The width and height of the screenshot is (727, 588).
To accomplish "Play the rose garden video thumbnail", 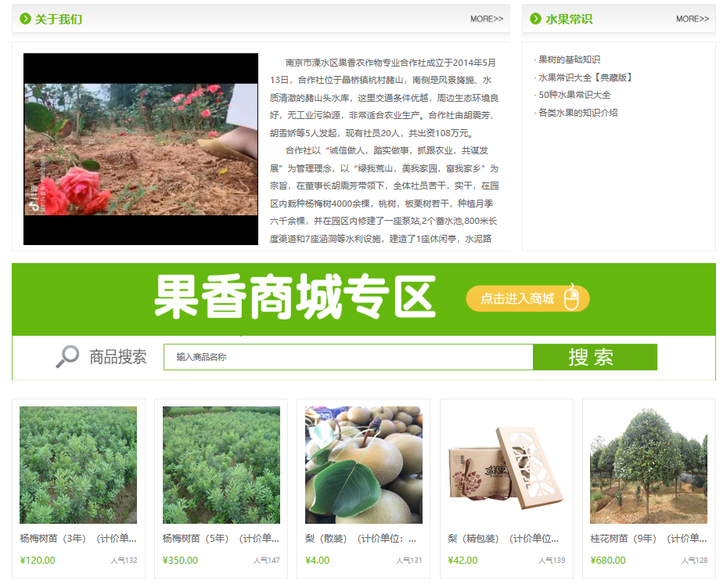I will tap(141, 149).
